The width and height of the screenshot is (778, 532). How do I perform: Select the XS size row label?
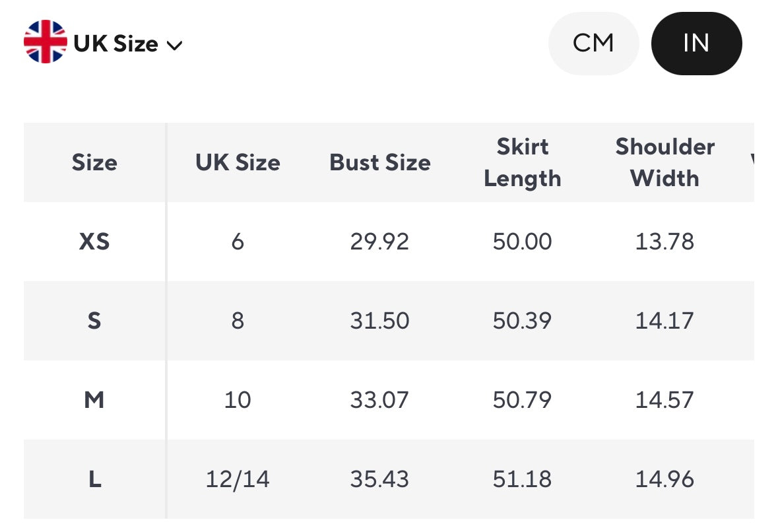coord(94,242)
